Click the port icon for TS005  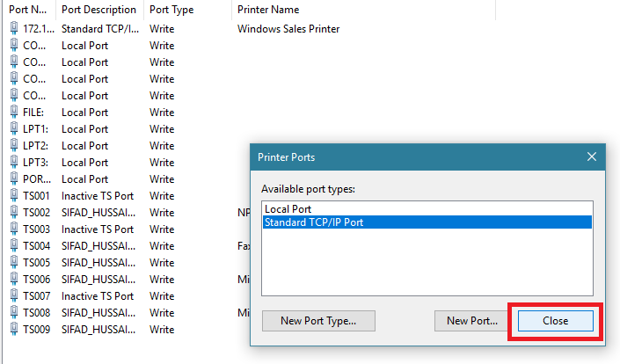click(x=14, y=262)
